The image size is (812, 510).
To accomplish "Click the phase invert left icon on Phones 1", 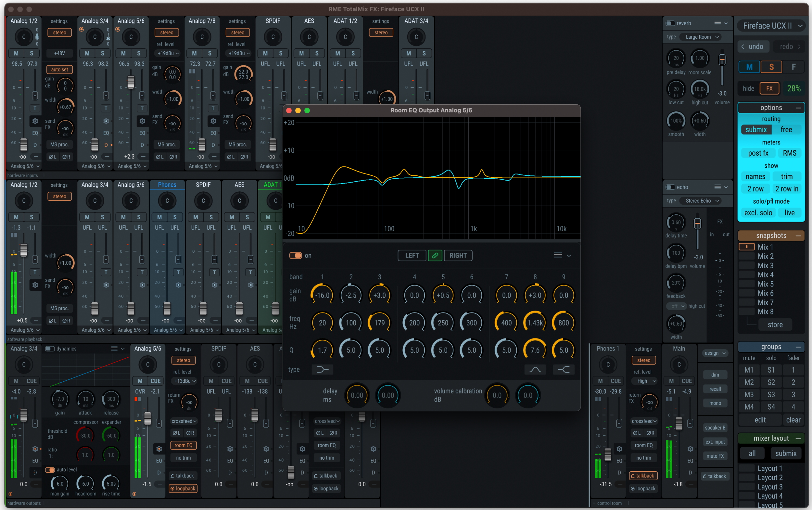I will (636, 433).
